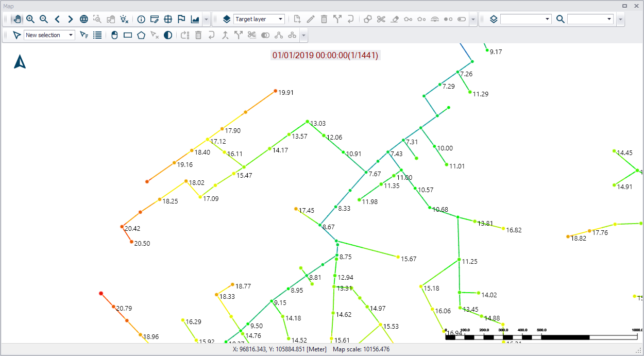The height and width of the screenshot is (356, 644).
Task: Open the empty layer combo box
Action: (526, 19)
